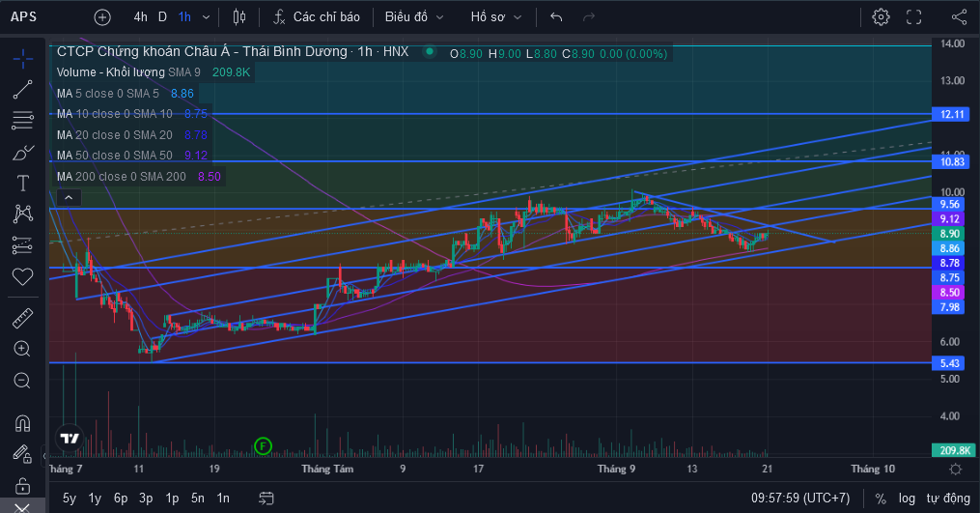Set range to 3p
980x513 pixels.
click(146, 498)
